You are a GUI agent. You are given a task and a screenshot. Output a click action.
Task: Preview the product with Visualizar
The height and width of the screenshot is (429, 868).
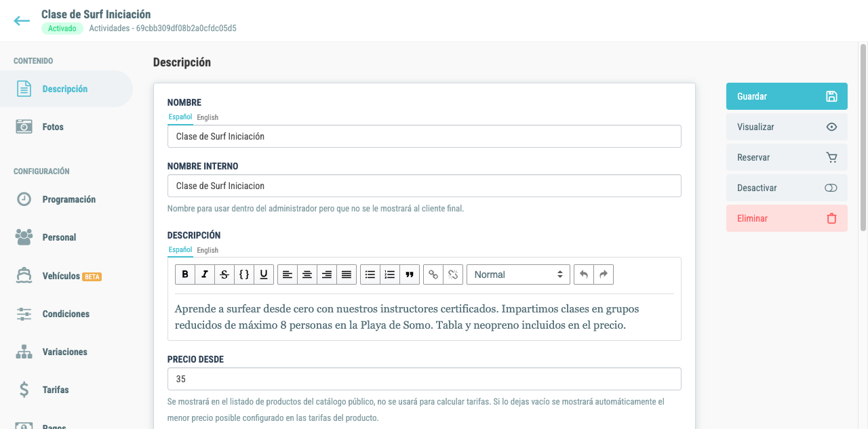pyautogui.click(x=787, y=127)
